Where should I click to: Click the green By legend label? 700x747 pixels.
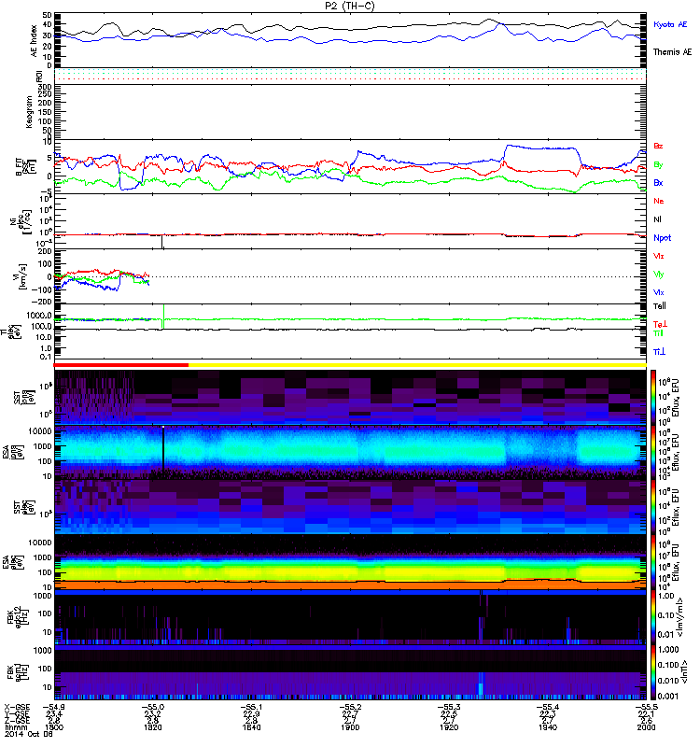pos(658,164)
